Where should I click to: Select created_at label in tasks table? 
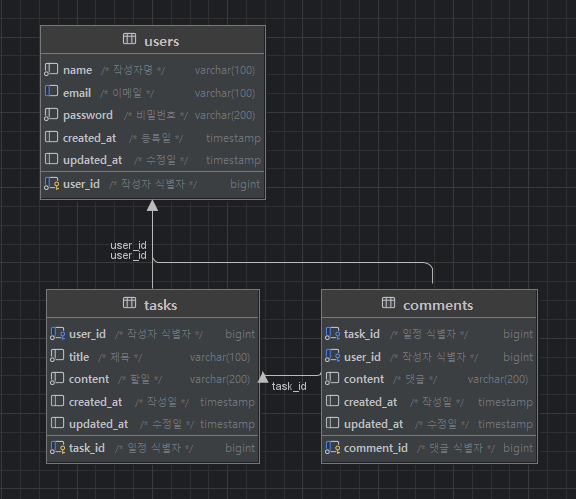pos(95,402)
